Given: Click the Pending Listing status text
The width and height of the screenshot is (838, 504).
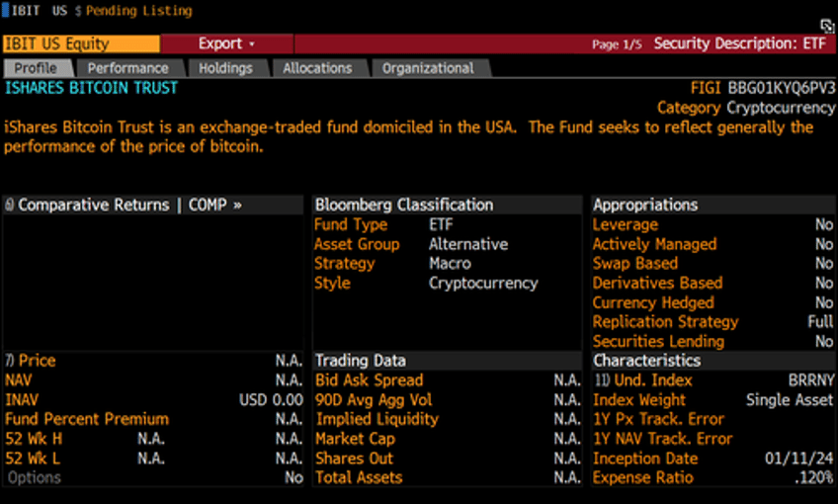Looking at the screenshot, I should tap(139, 11).
